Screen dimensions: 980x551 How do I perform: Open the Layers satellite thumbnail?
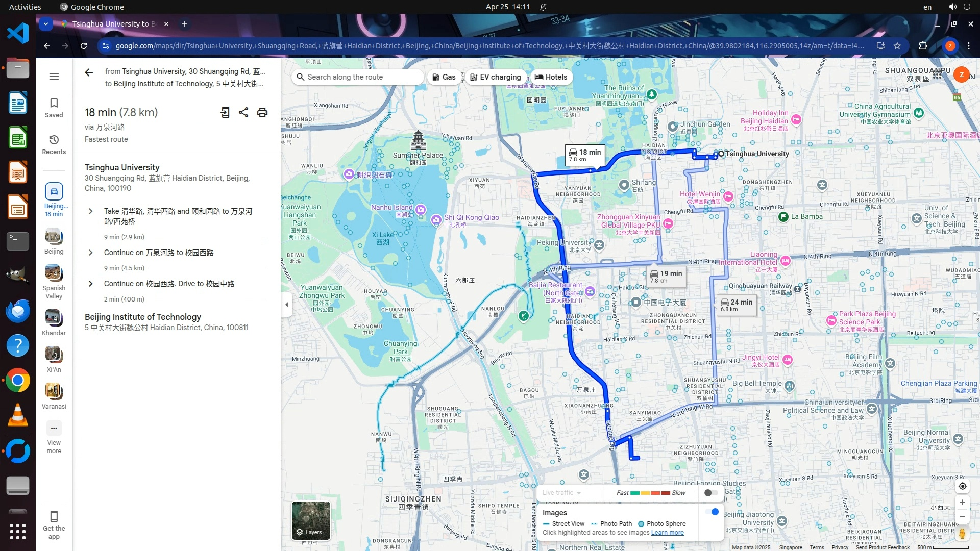click(311, 520)
